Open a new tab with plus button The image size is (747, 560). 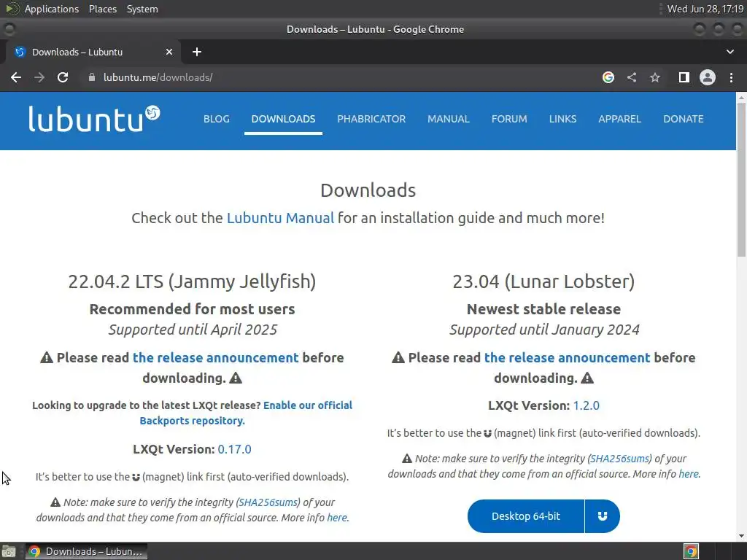point(197,52)
